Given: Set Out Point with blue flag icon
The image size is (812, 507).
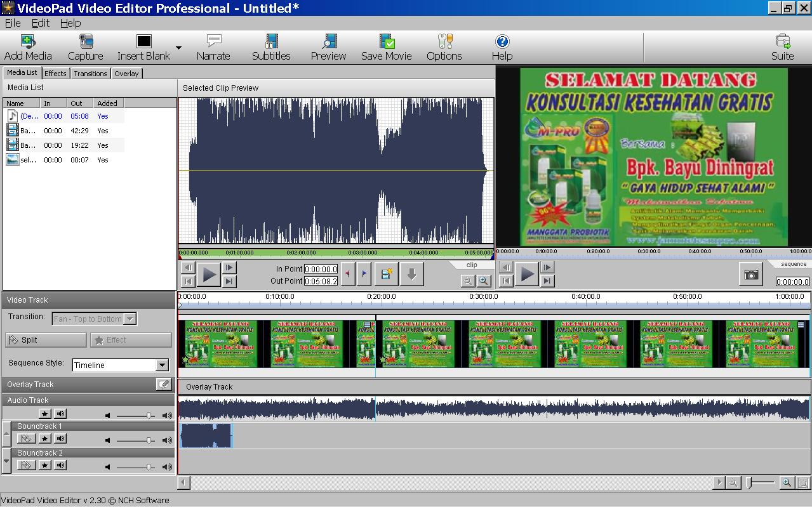Looking at the screenshot, I should click(x=364, y=275).
